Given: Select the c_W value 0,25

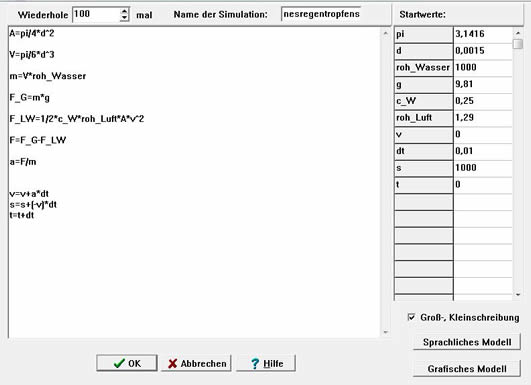Looking at the screenshot, I should pos(483,101).
